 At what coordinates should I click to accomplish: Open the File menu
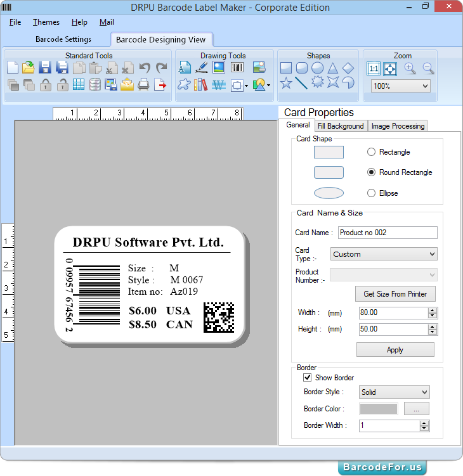tap(15, 22)
